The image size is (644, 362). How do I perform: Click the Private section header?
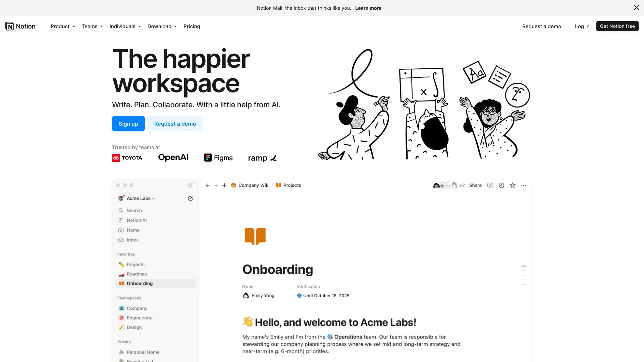[x=124, y=342]
